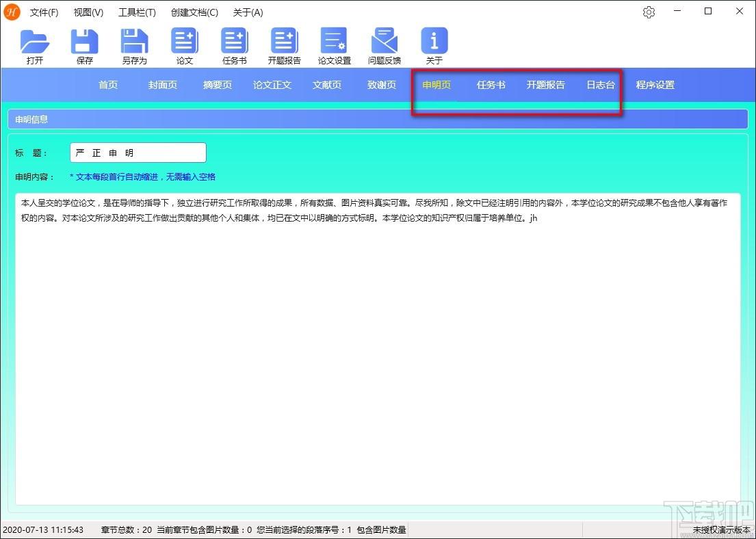
Task: Click the 关于 info icon
Action: click(434, 40)
